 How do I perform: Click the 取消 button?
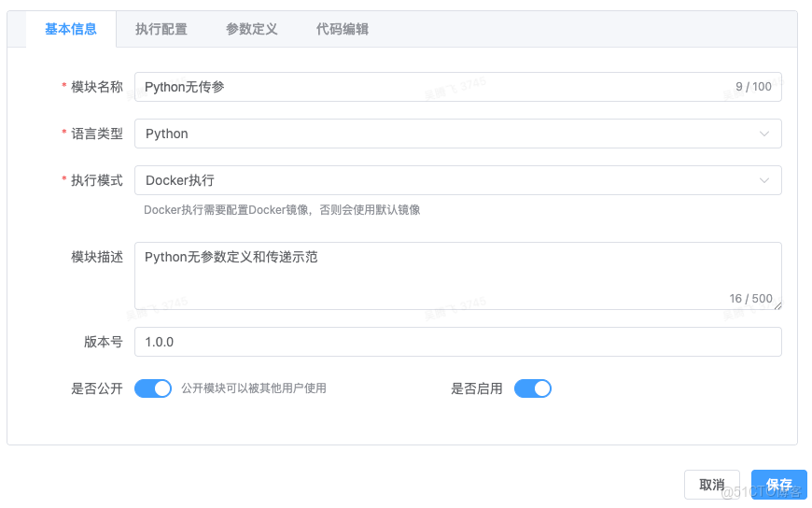(x=711, y=485)
